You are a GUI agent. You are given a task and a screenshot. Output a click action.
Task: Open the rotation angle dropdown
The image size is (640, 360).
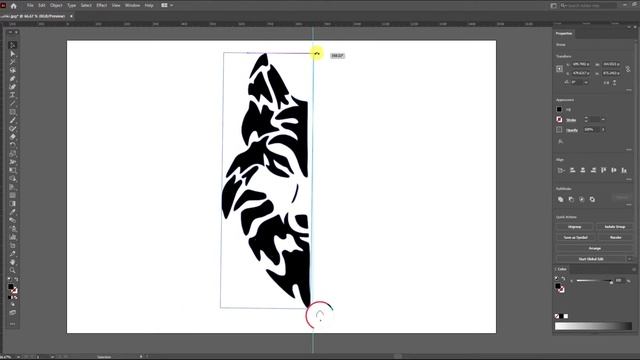[x=587, y=82]
